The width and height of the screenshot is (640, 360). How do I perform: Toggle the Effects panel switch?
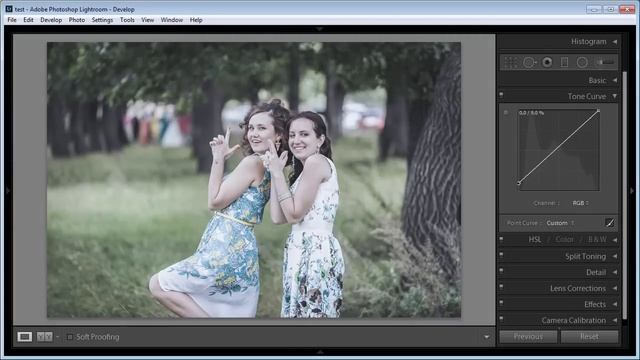pos(502,302)
